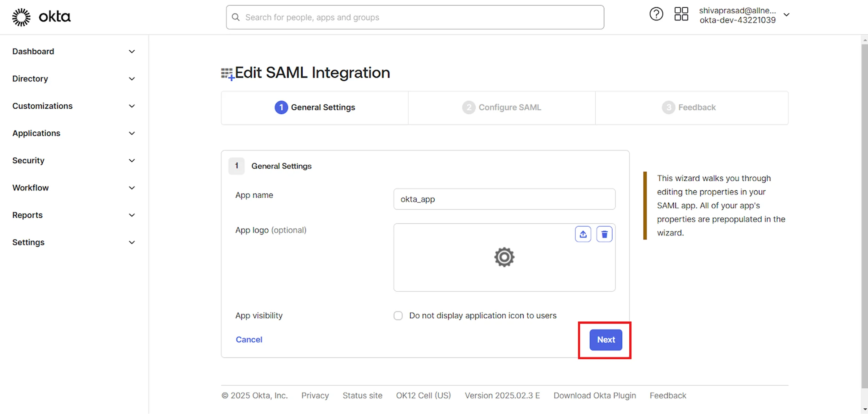The image size is (868, 414).
Task: Click the search magnifier icon
Action: 236,17
